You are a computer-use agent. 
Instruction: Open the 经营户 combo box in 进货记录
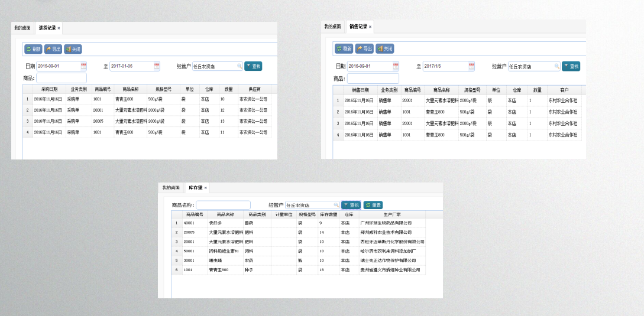click(215, 66)
